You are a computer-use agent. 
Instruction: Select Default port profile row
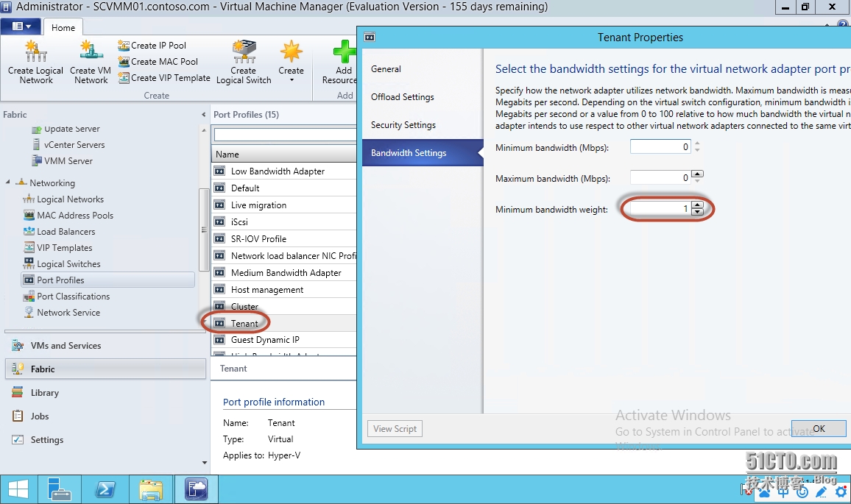pyautogui.click(x=284, y=188)
